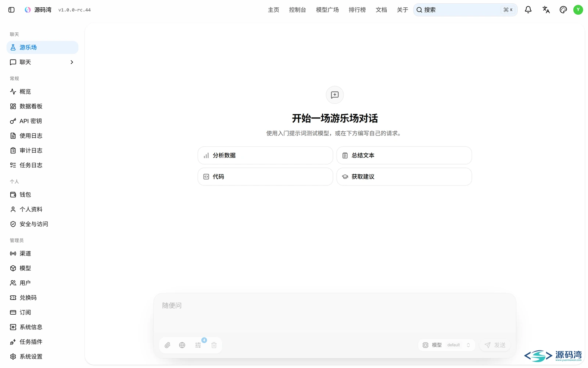
Task: Click the 发送 send button
Action: [495, 345]
